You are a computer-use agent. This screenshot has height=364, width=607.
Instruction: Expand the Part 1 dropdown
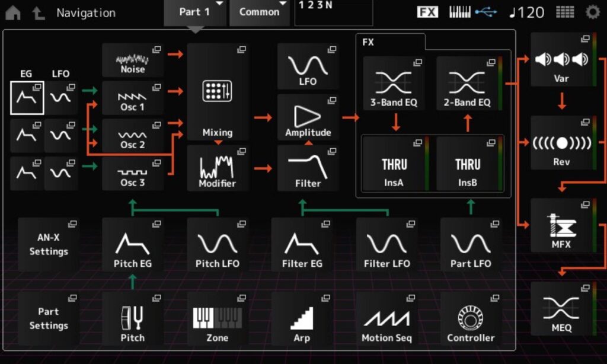click(x=194, y=11)
